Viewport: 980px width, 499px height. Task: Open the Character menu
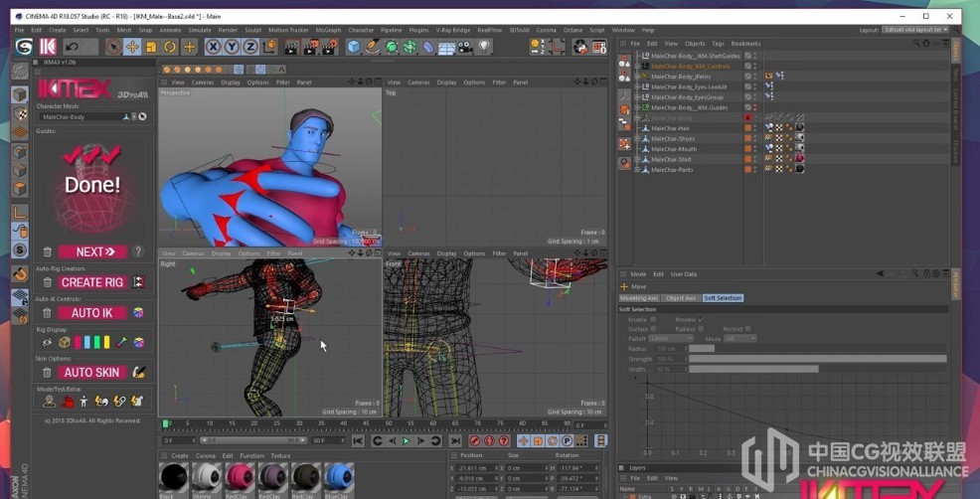361,30
